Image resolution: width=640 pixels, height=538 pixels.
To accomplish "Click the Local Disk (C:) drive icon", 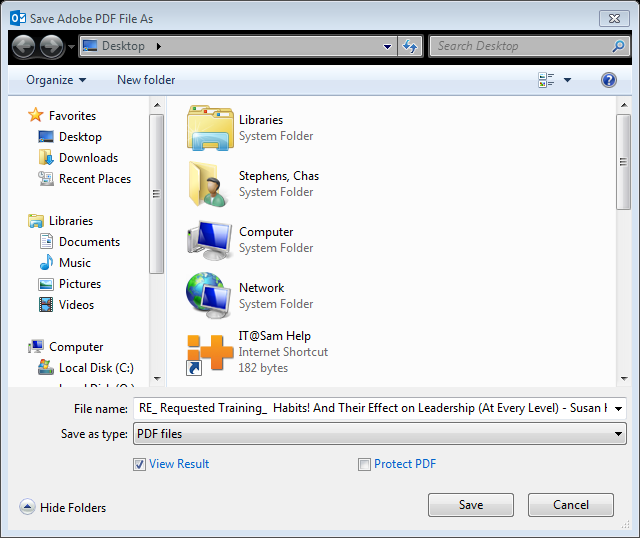I will pyautogui.click(x=46, y=367).
